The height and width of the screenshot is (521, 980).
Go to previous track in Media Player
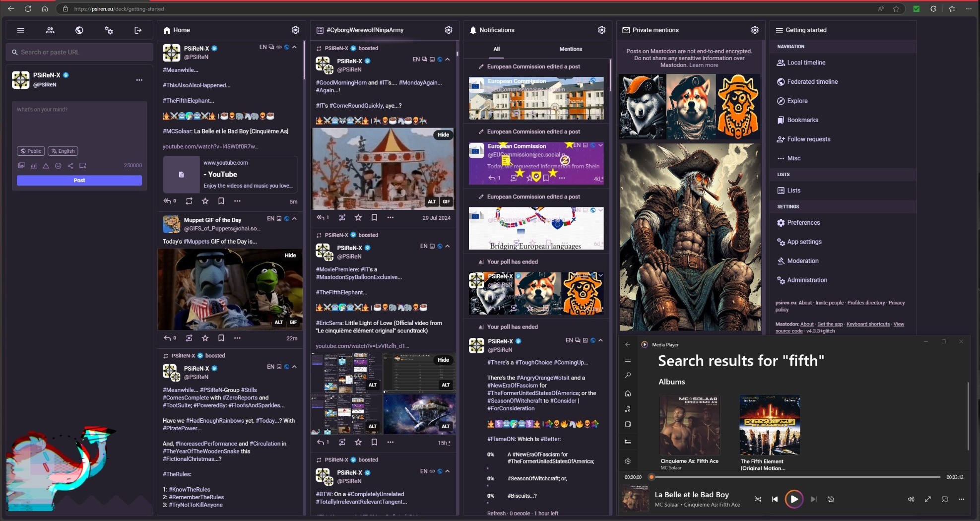point(775,499)
